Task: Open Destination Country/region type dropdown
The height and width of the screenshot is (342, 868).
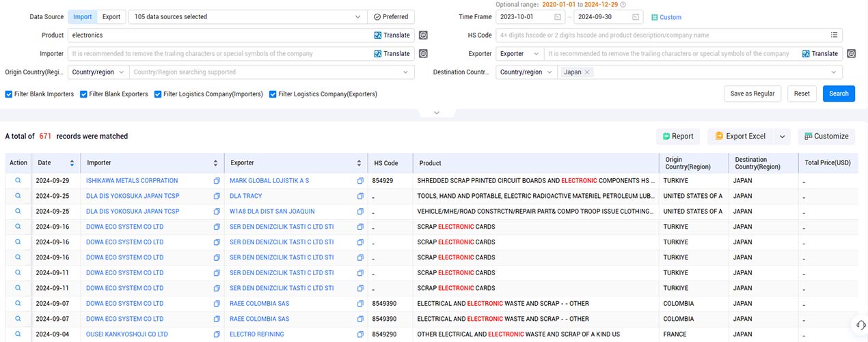Action: coord(526,72)
